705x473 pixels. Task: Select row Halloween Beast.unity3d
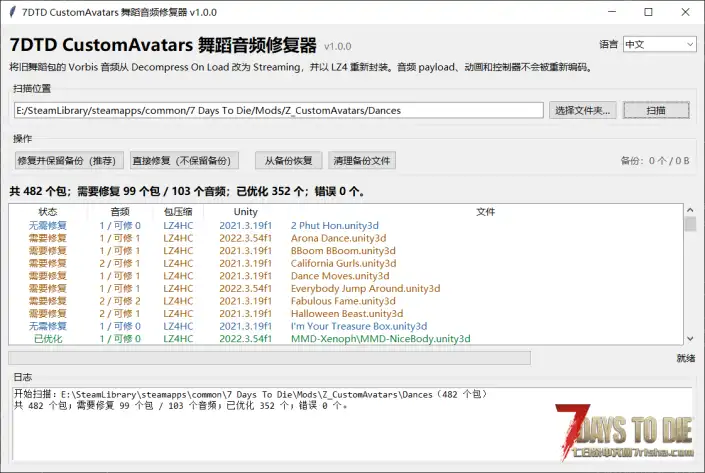point(346,313)
